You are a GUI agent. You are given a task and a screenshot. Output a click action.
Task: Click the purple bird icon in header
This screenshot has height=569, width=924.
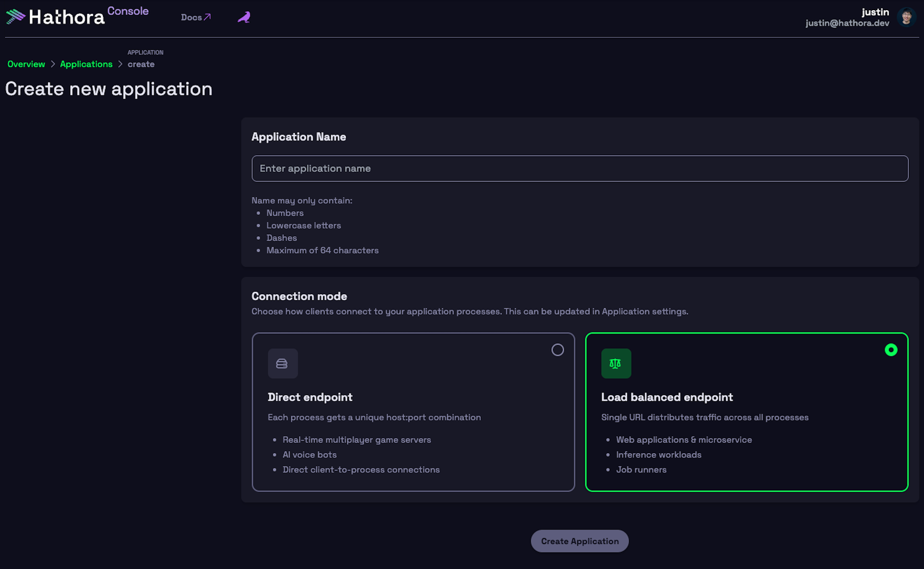click(244, 18)
